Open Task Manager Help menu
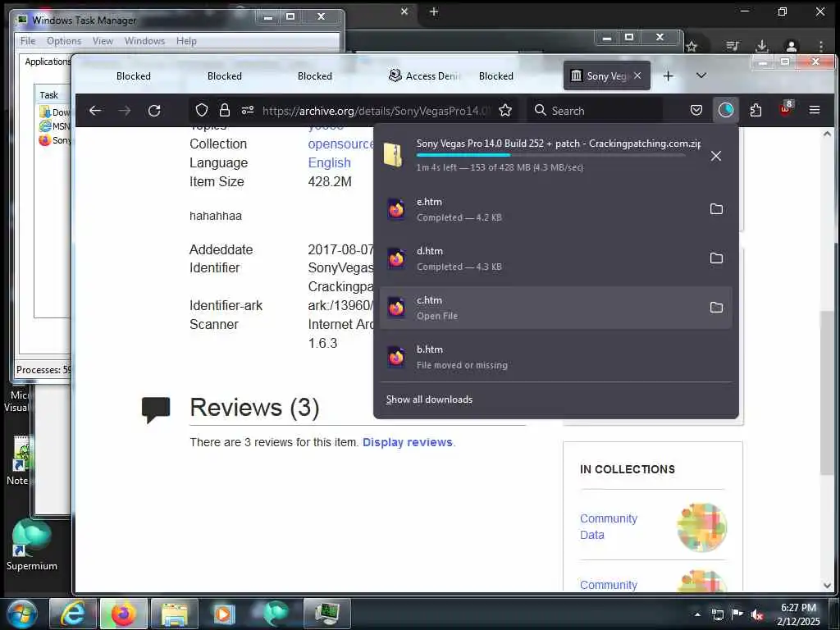This screenshot has width=840, height=630. [186, 41]
